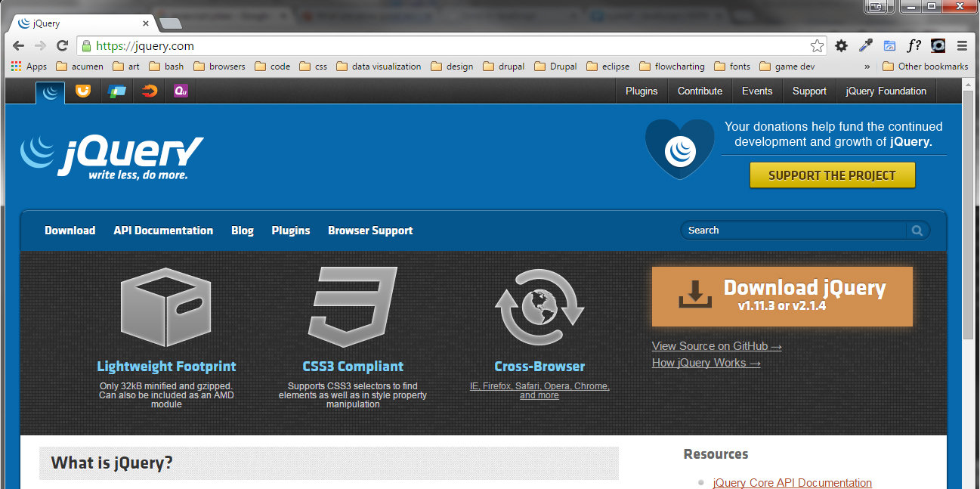Open Contribute in the top bar
This screenshot has height=489, width=980.
pyautogui.click(x=700, y=91)
